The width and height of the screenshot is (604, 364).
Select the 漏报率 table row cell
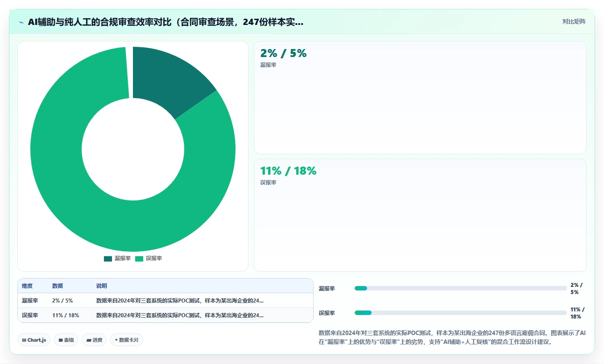(30, 301)
